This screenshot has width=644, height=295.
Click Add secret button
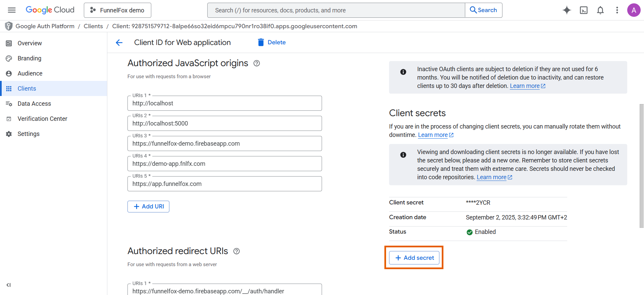pyautogui.click(x=414, y=258)
